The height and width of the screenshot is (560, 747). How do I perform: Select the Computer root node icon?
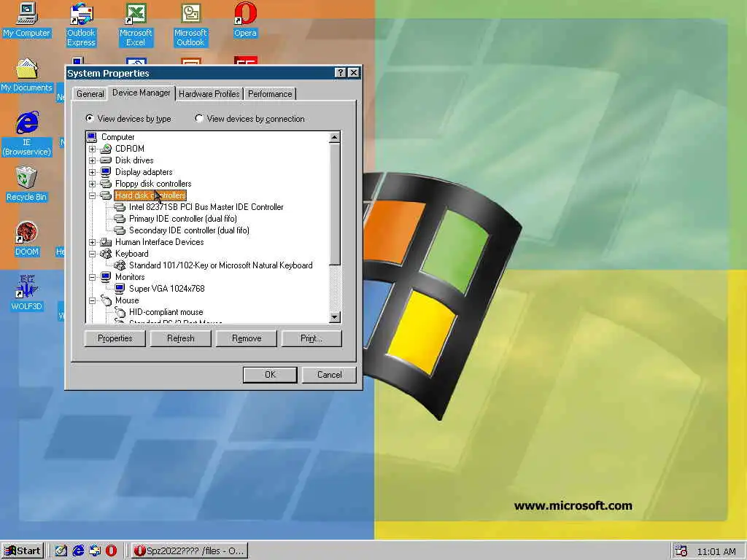click(x=92, y=137)
